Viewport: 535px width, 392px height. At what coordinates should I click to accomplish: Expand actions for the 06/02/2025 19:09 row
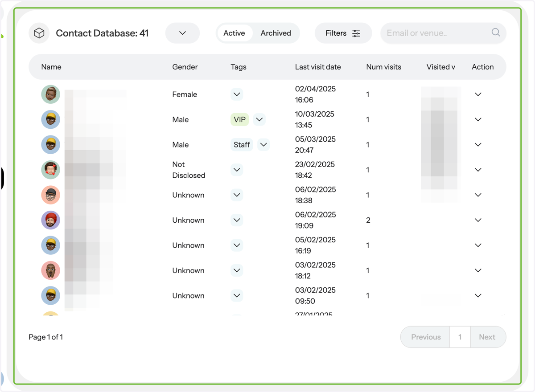[478, 220]
